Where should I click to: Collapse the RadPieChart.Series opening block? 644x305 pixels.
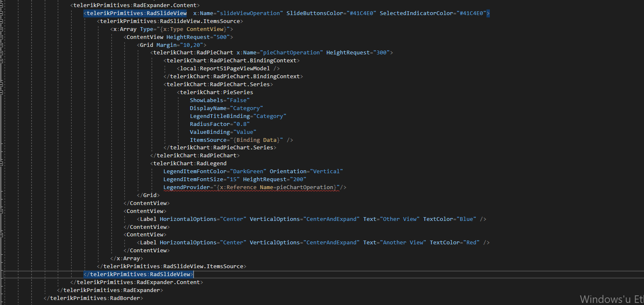[x=2, y=85]
